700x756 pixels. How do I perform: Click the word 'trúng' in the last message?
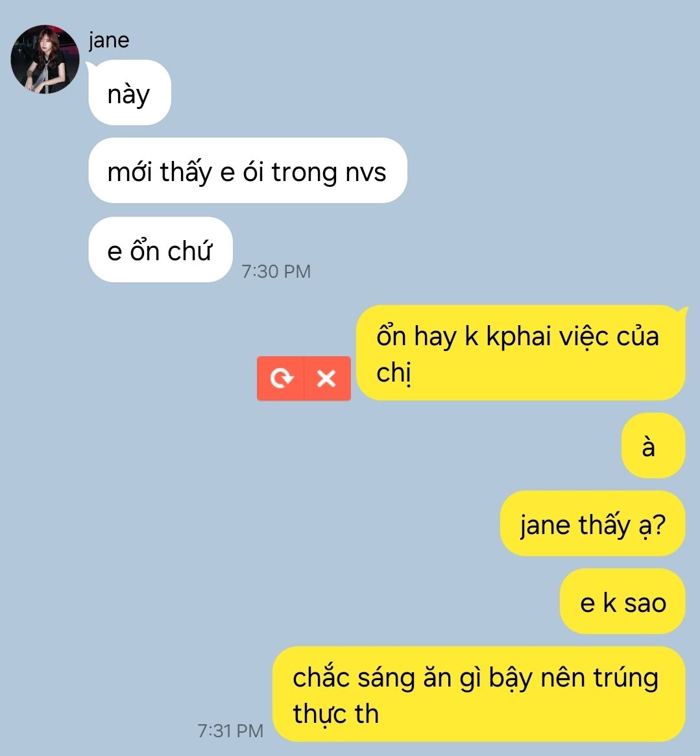(x=626, y=679)
